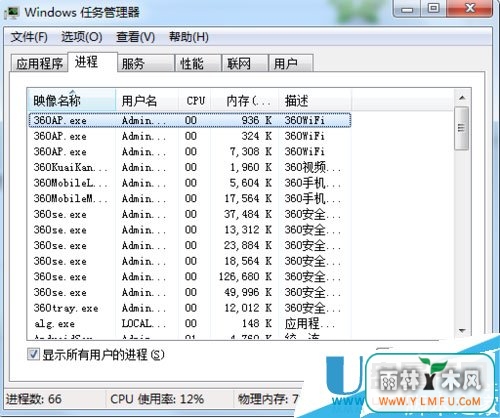Image resolution: width=500 pixels, height=418 pixels.
Task: Open the 帮助(H) menu
Action: [x=189, y=37]
